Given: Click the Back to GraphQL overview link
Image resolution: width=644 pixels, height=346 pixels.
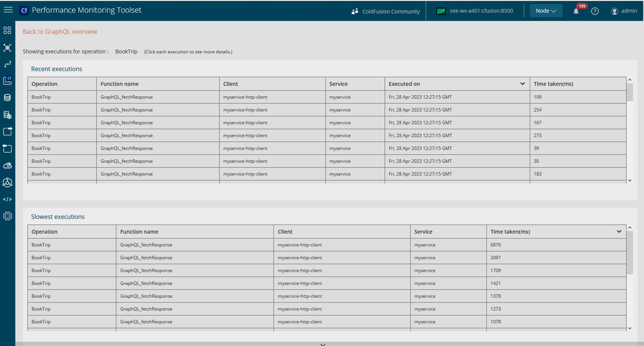Looking at the screenshot, I should click(x=59, y=31).
